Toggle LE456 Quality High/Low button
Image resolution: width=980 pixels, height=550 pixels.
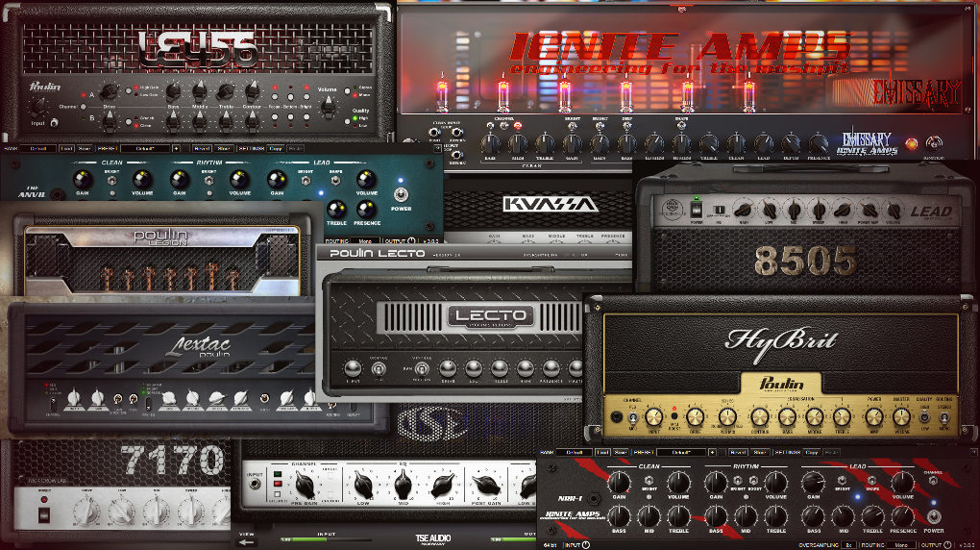point(348,121)
